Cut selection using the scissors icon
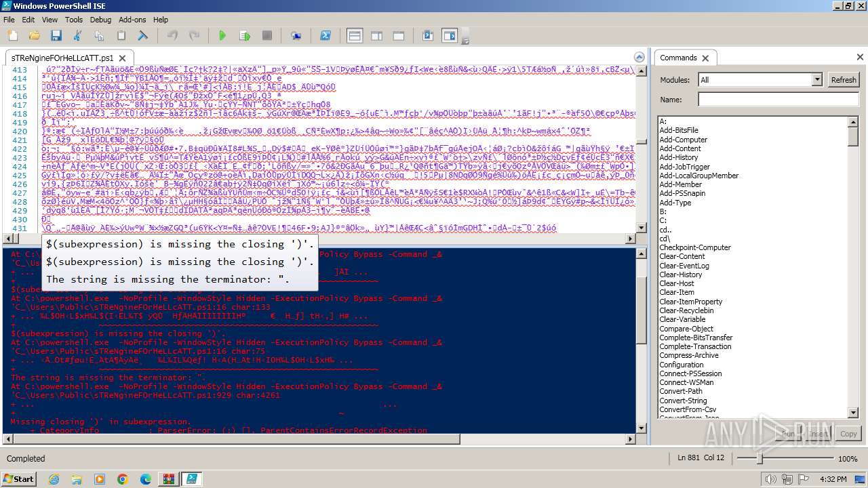Screen dimensions: 868x488 pos(77,35)
